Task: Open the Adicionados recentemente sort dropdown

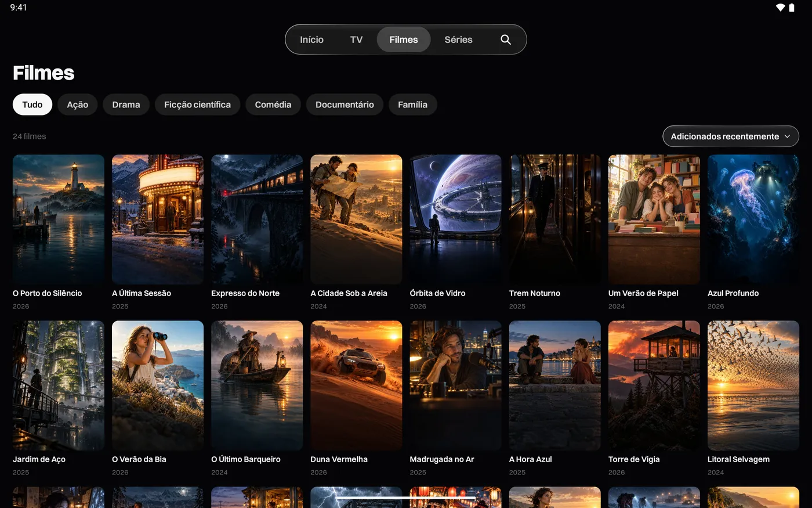Action: pyautogui.click(x=731, y=136)
